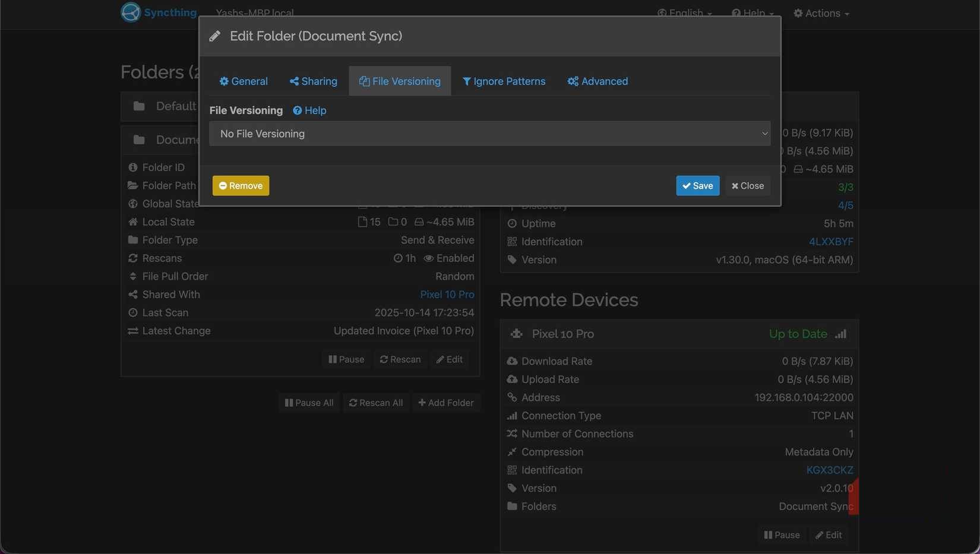Close the Edit Folder dialog
The width and height of the screenshot is (980, 554).
pos(747,186)
